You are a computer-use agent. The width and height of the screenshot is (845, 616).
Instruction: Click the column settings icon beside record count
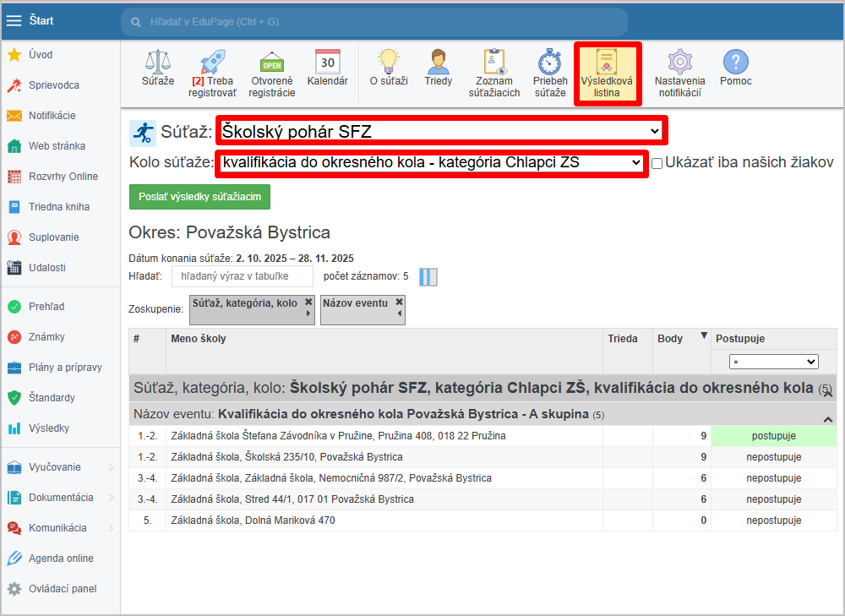(428, 277)
